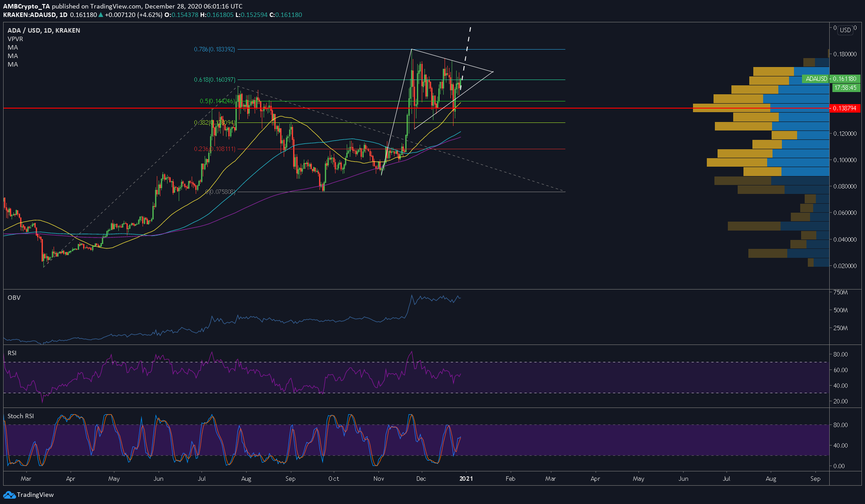Click the Nov label on time axis

(378, 479)
